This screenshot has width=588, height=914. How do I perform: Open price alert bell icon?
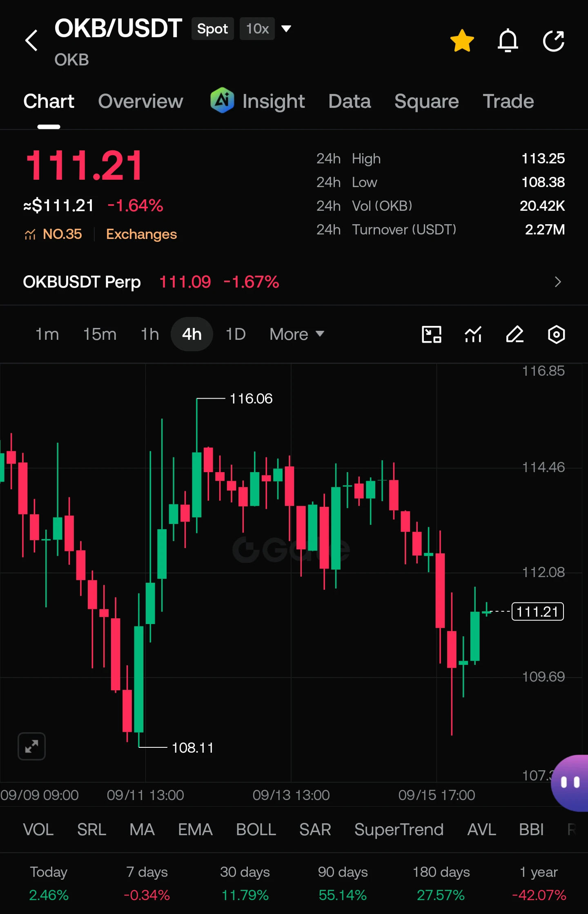(508, 40)
